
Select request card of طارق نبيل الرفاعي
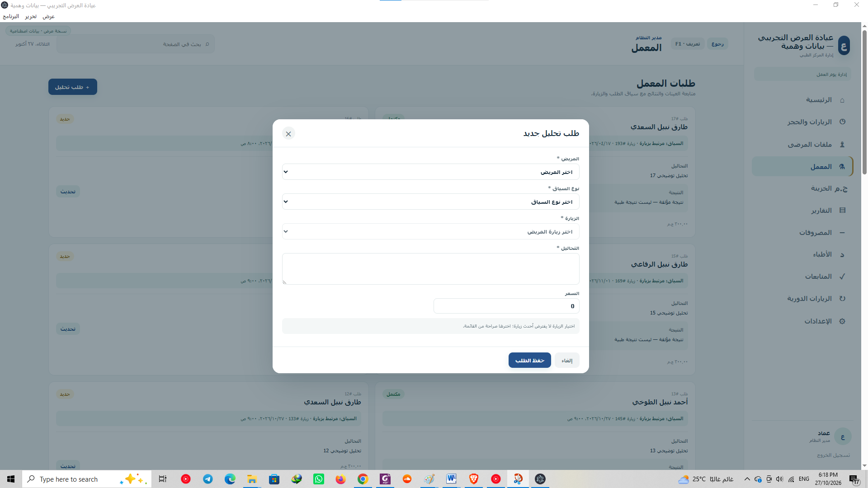(535, 310)
